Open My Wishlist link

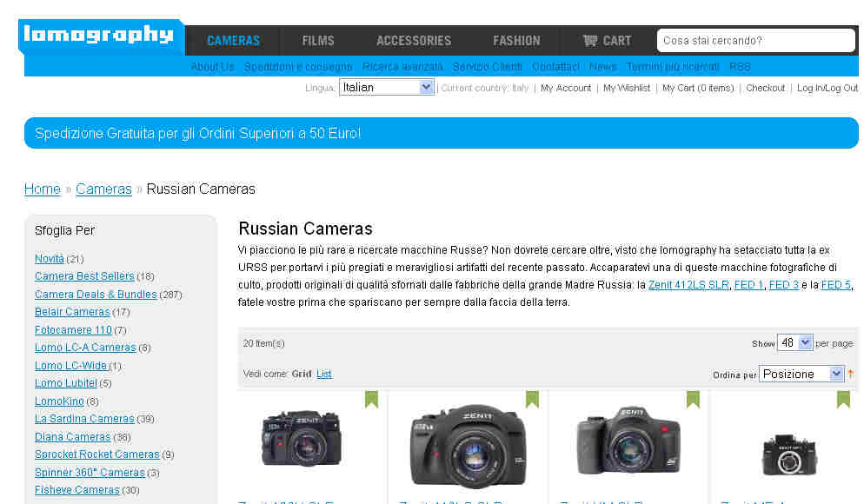(x=627, y=88)
